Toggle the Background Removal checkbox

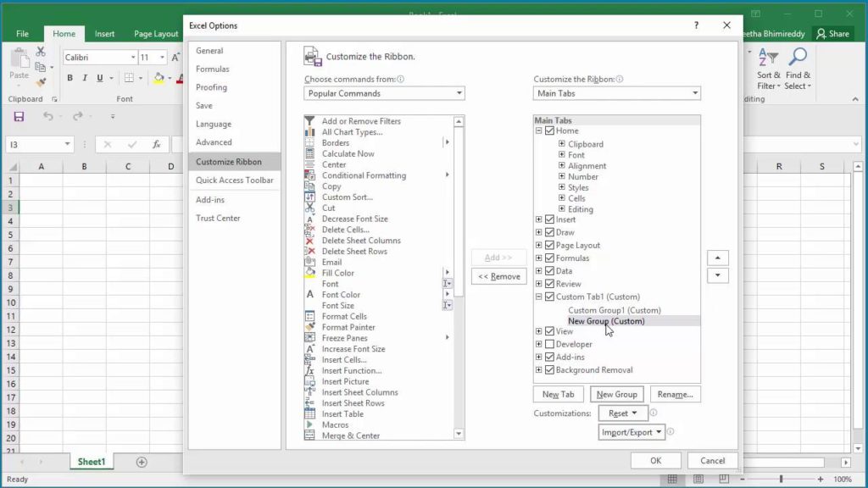550,370
